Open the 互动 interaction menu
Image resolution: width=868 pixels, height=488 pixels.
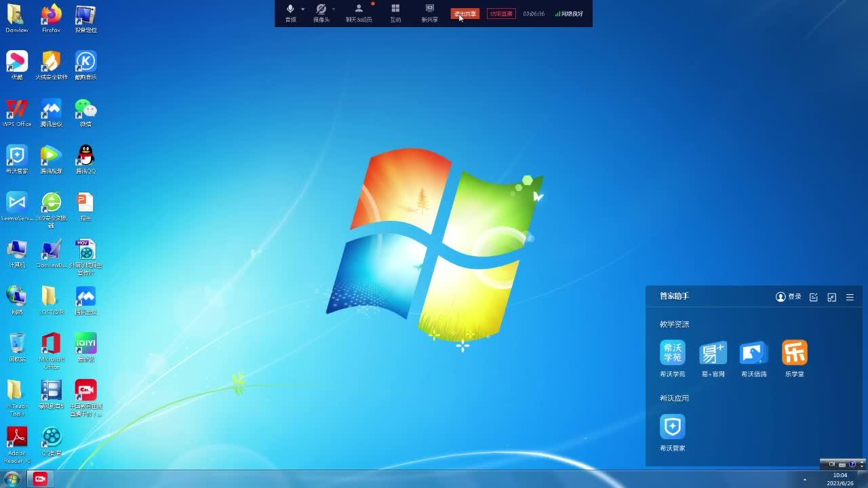(x=395, y=12)
